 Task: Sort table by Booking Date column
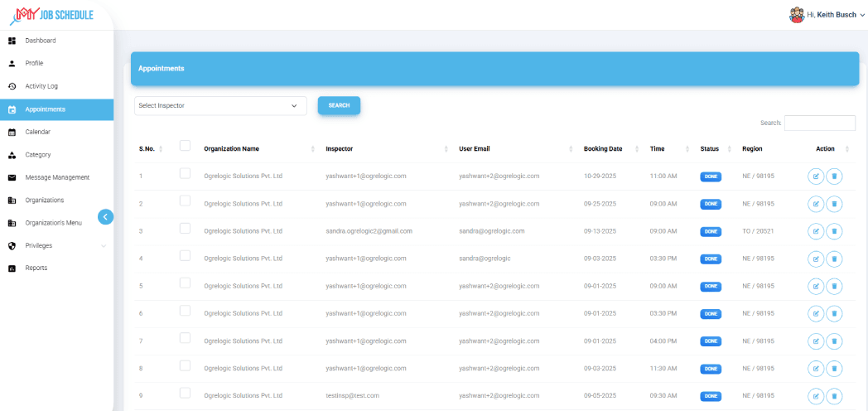click(x=603, y=149)
